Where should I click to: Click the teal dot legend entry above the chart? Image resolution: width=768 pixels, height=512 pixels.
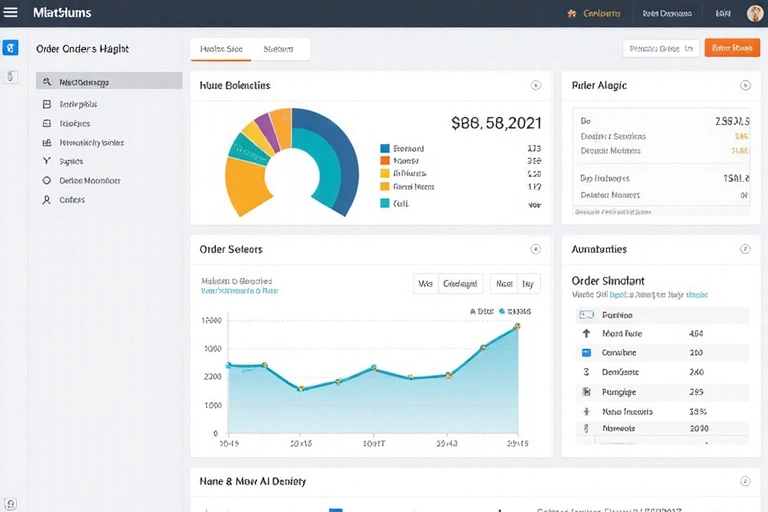click(x=515, y=311)
